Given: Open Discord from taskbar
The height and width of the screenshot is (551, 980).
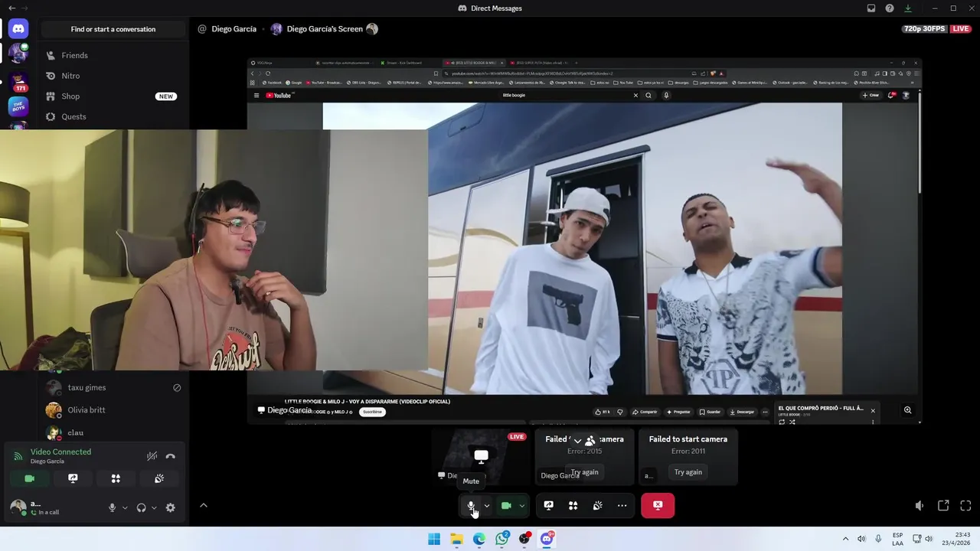Looking at the screenshot, I should tap(547, 539).
